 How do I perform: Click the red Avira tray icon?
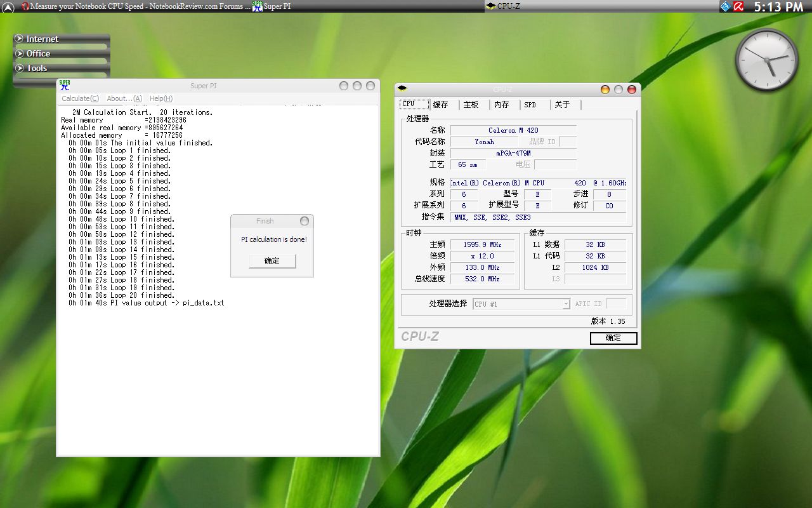click(738, 7)
